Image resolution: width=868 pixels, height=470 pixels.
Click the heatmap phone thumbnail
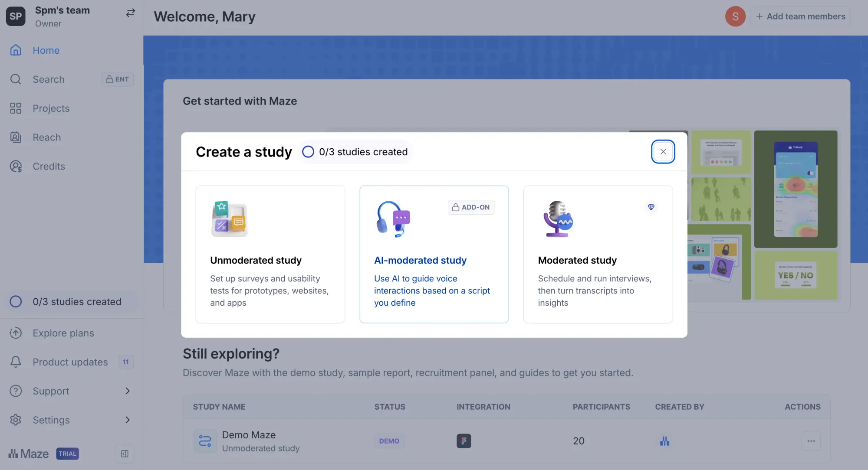[x=796, y=189]
